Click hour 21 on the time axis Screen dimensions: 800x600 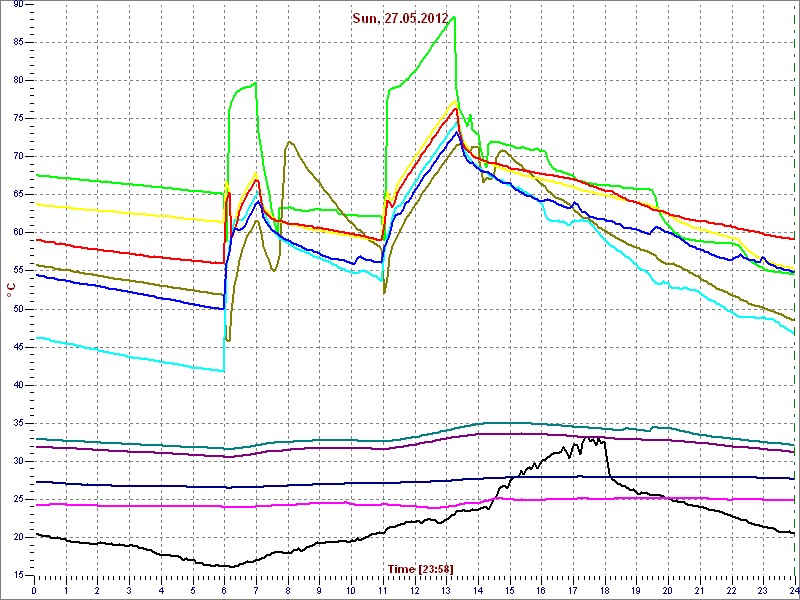699,591
